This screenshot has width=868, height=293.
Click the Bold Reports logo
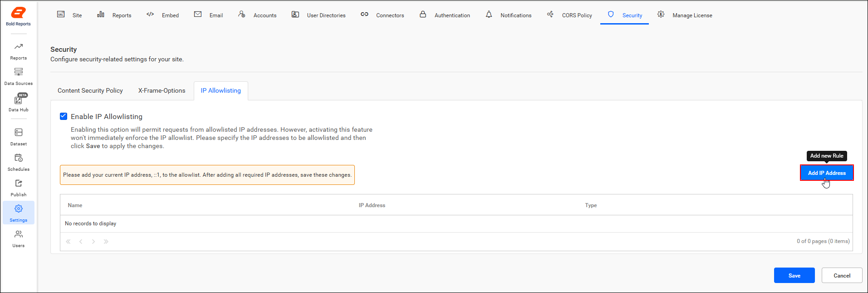(18, 17)
